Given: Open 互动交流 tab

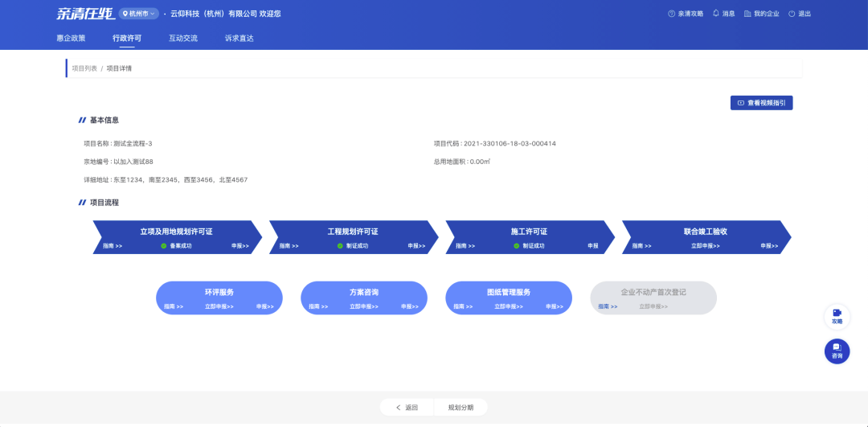Looking at the screenshot, I should pyautogui.click(x=183, y=39).
